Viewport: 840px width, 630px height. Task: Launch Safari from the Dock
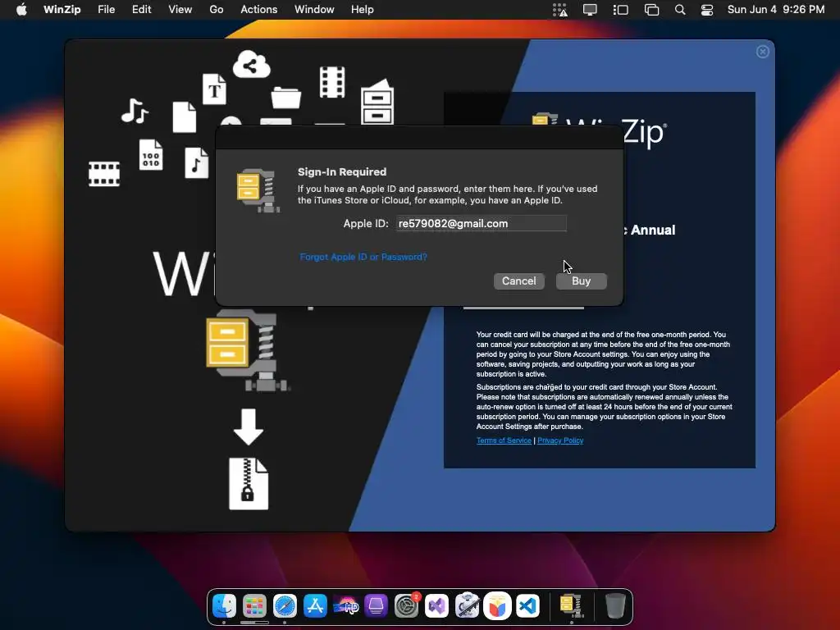285,606
